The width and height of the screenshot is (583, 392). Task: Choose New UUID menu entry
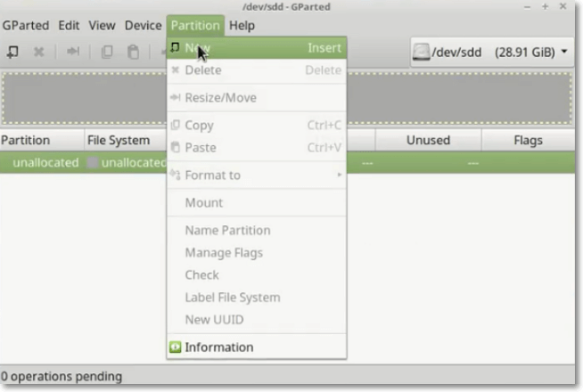(x=257, y=320)
